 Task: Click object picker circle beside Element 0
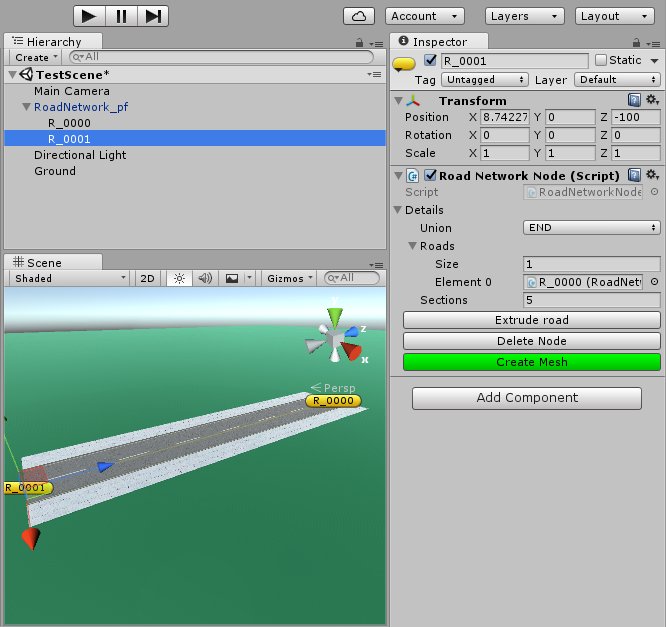click(x=655, y=282)
